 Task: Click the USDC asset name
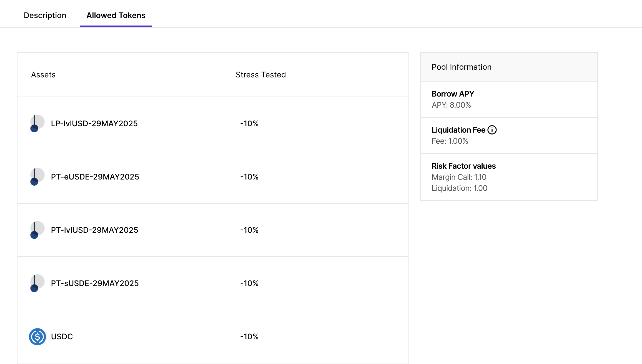point(62,337)
